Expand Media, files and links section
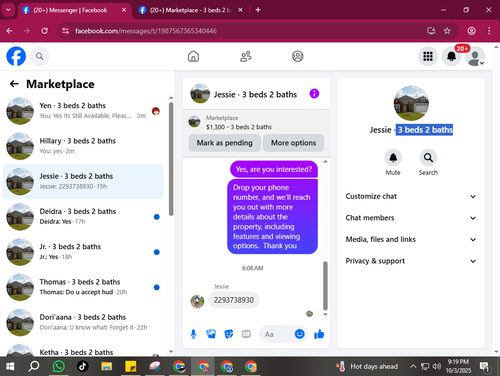500x376 pixels. pos(411,239)
